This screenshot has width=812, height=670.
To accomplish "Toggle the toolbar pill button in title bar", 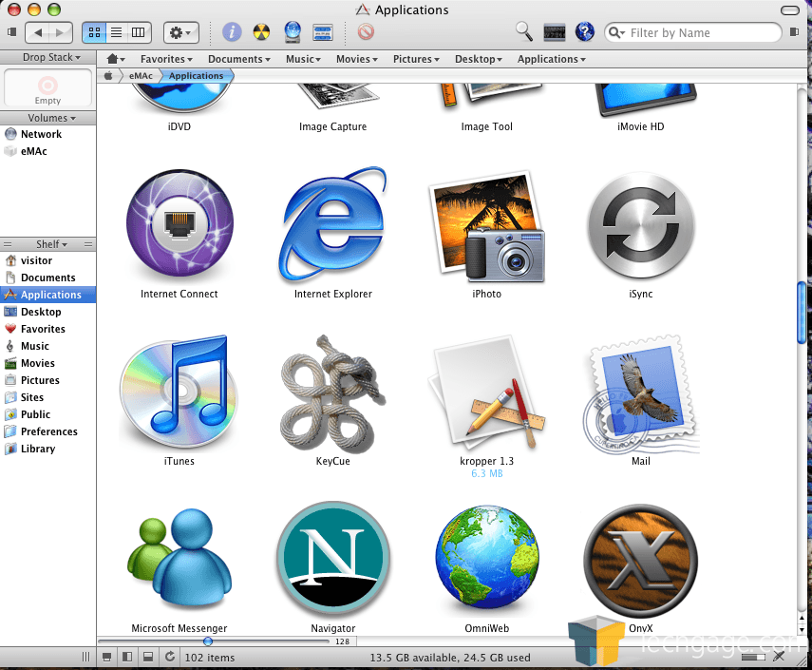I will coord(790,10).
